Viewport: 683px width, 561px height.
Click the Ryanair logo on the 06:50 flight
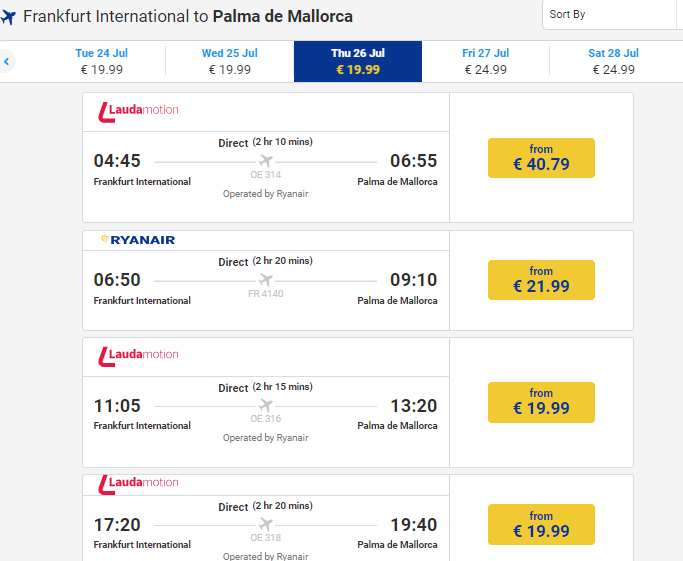138,240
